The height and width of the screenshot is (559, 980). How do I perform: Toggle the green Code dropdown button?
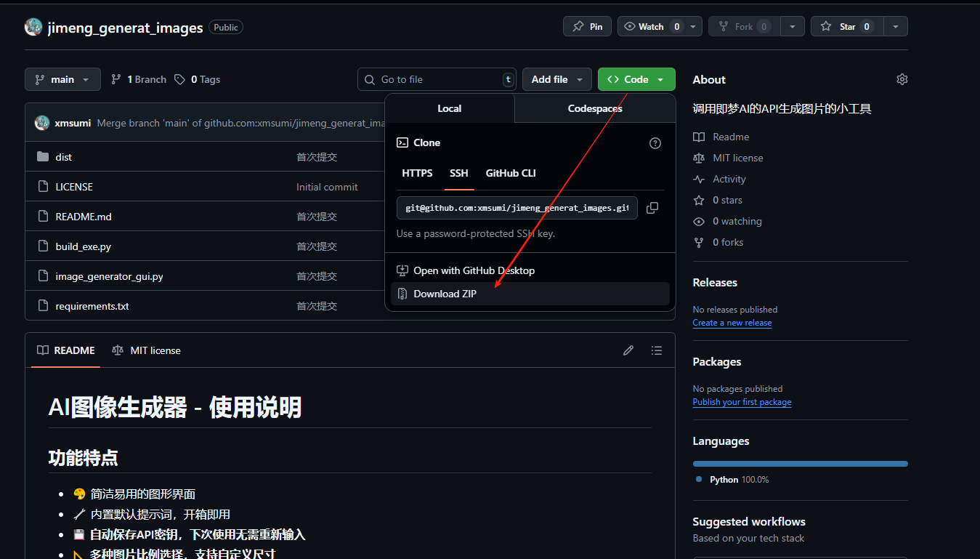pos(636,79)
